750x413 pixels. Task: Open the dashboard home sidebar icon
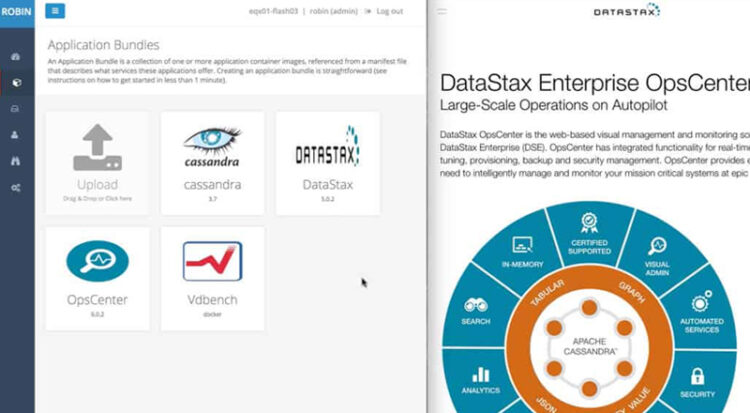16,56
